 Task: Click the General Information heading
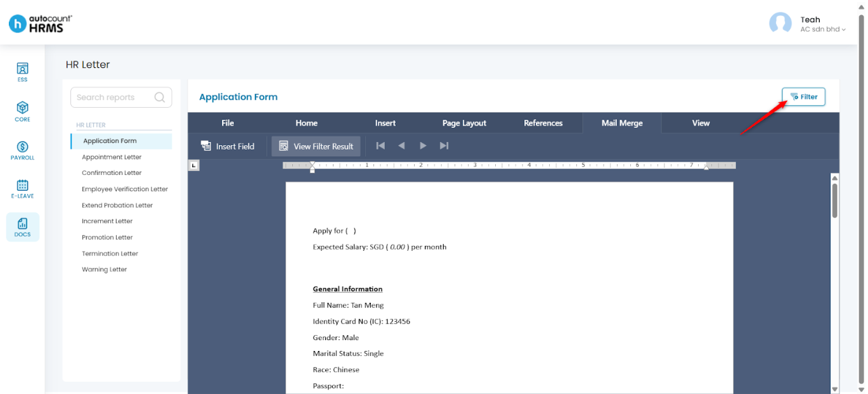click(x=347, y=289)
